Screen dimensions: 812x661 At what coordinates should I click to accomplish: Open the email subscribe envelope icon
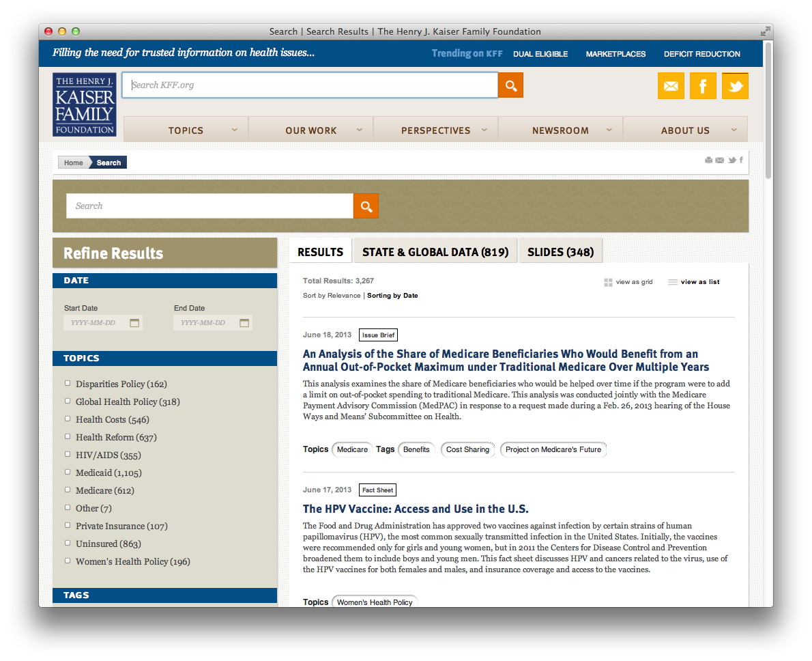[671, 86]
